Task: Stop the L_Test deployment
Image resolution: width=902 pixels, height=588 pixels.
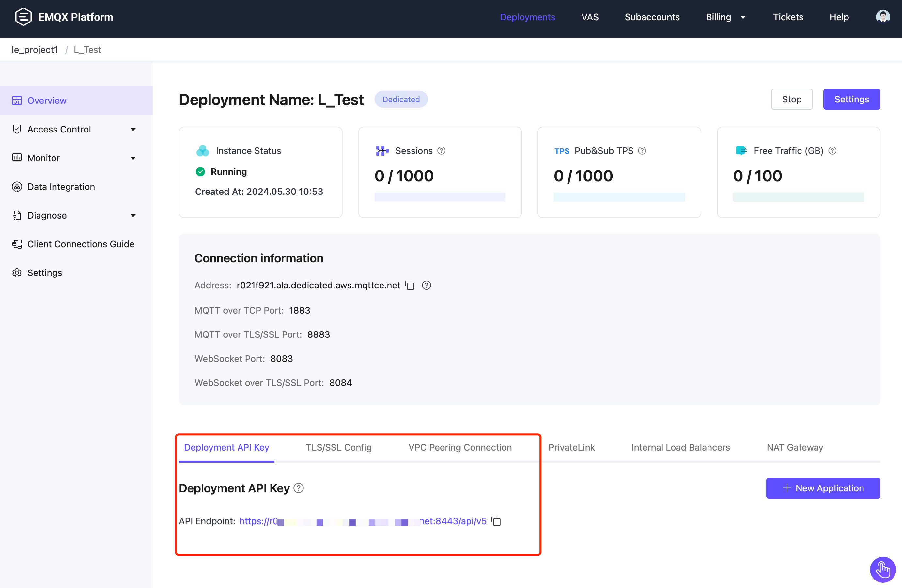Action: coord(792,99)
